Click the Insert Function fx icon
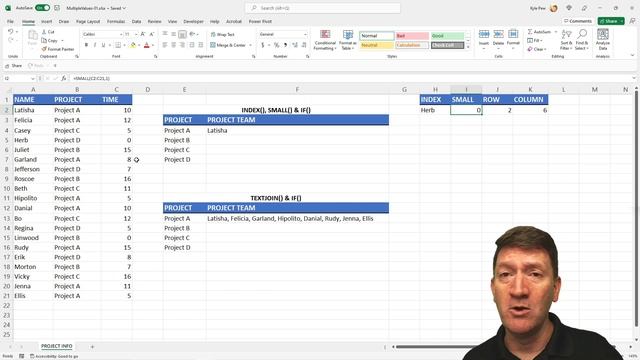 coord(64,78)
